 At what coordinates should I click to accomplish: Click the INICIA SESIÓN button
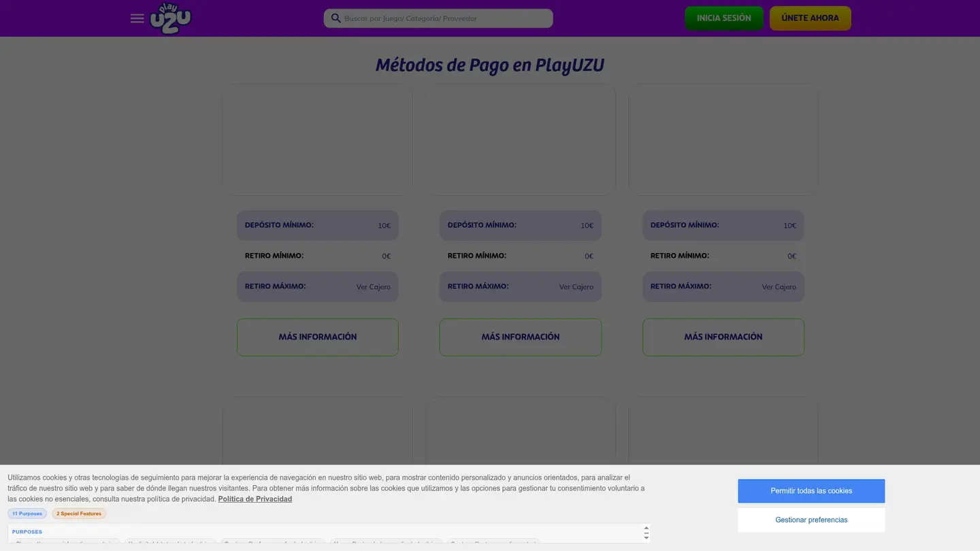click(724, 18)
